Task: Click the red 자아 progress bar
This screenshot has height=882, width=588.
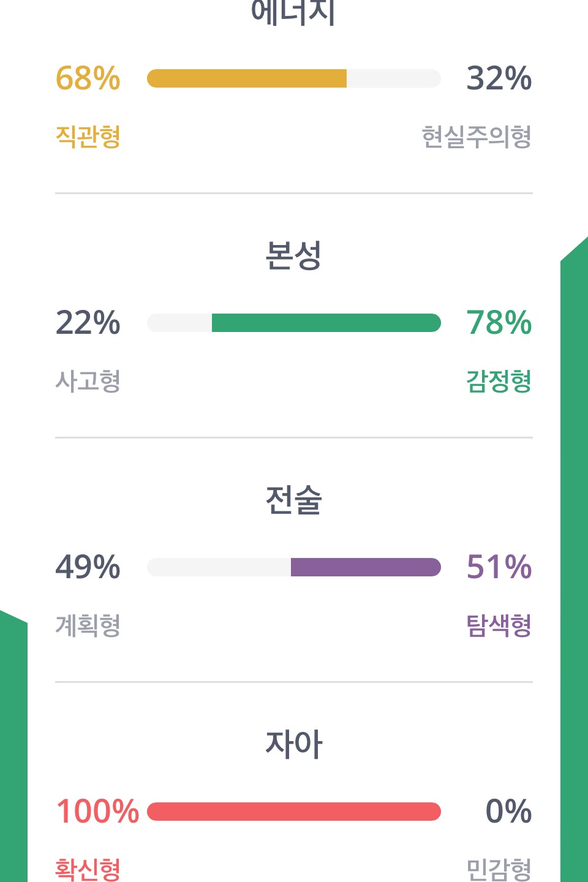Action: pos(294,812)
